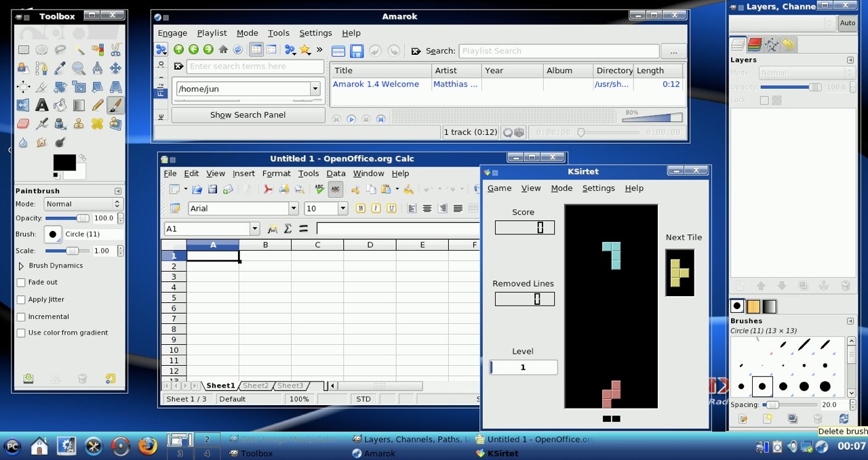The width and height of the screenshot is (868, 460).
Task: Open the paintbrush Mode dropdown
Action: coord(83,204)
